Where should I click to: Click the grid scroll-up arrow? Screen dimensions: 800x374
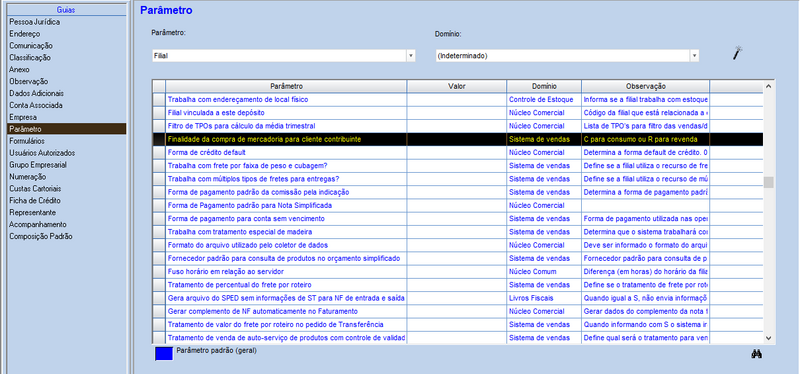(x=768, y=86)
